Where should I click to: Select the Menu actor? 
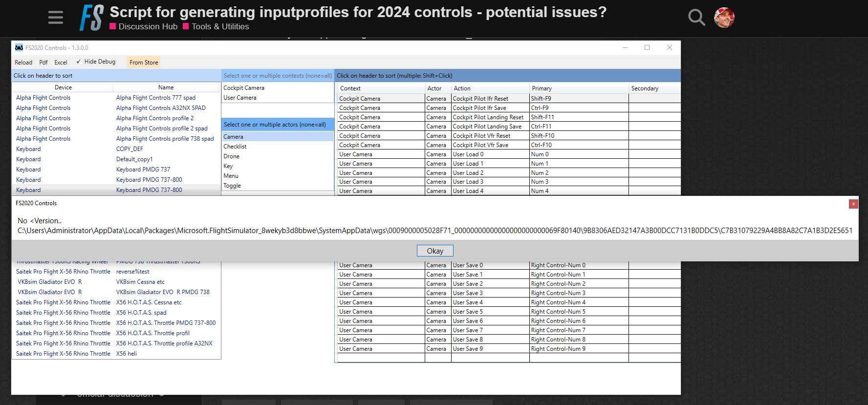point(278,176)
